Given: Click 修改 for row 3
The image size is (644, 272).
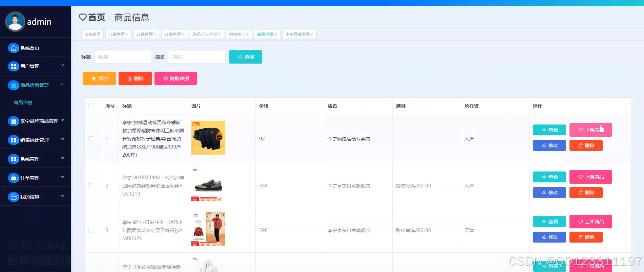Looking at the screenshot, I should (549, 237).
